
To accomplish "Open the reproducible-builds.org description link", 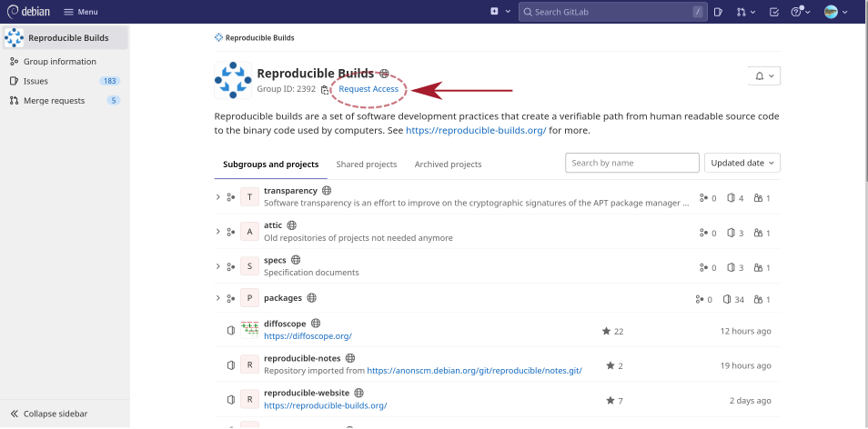I will point(476,130).
